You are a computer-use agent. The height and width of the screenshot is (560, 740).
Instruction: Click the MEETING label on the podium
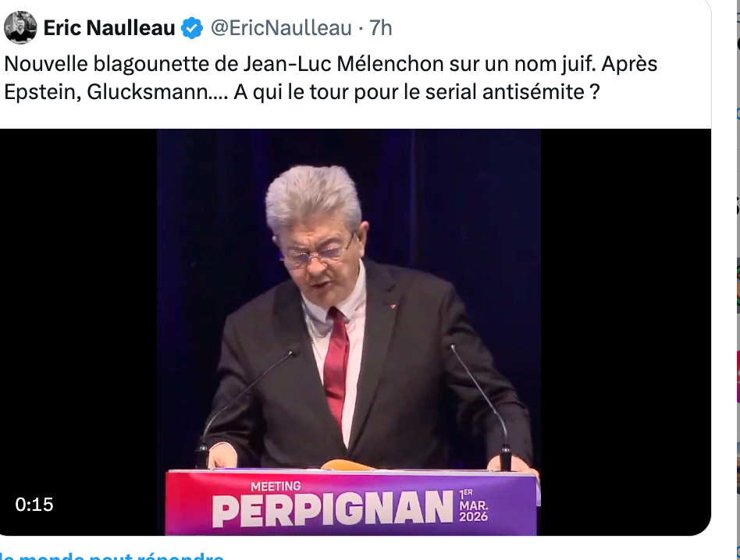pyautogui.click(x=276, y=486)
